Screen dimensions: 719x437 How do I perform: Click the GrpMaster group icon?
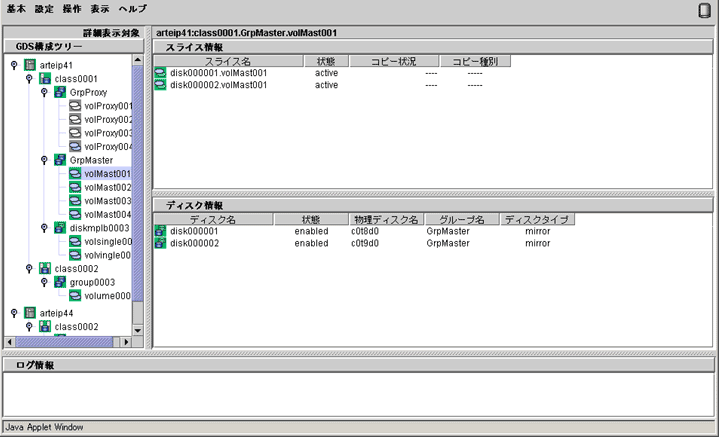click(x=60, y=160)
